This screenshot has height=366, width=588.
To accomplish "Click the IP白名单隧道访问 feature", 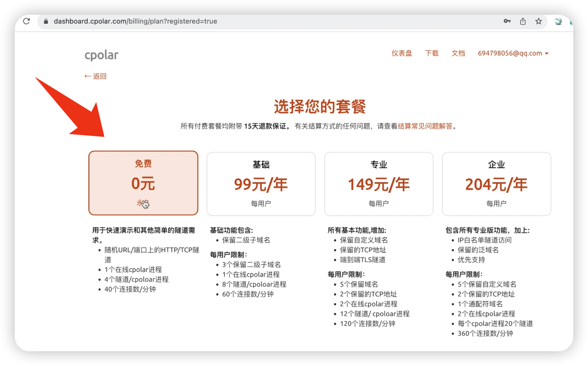I will (485, 240).
